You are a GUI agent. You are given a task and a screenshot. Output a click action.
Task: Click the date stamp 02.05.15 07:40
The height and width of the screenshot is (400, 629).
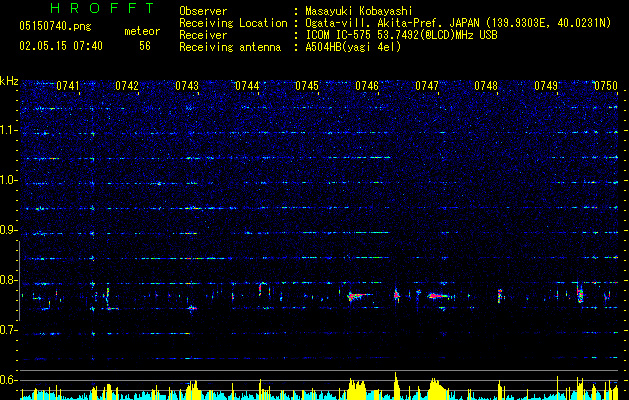click(61, 46)
